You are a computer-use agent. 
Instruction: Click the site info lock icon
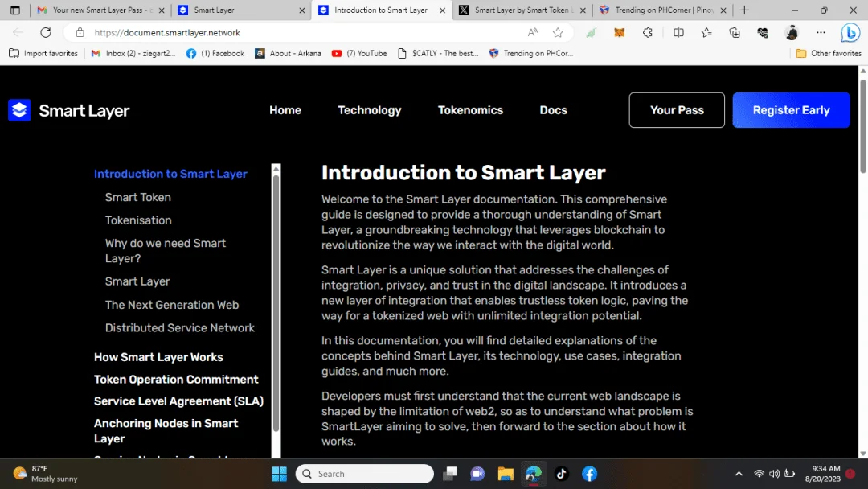point(80,33)
